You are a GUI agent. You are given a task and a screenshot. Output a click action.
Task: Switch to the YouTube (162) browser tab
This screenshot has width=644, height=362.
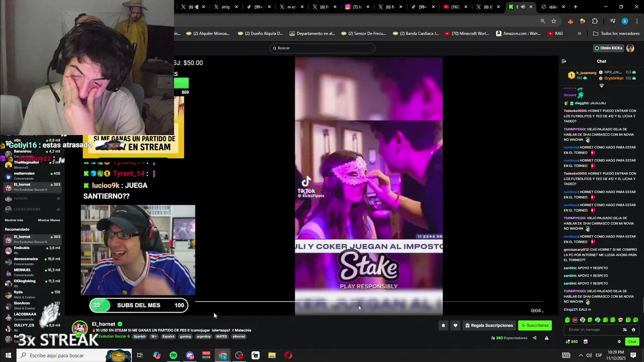click(454, 7)
